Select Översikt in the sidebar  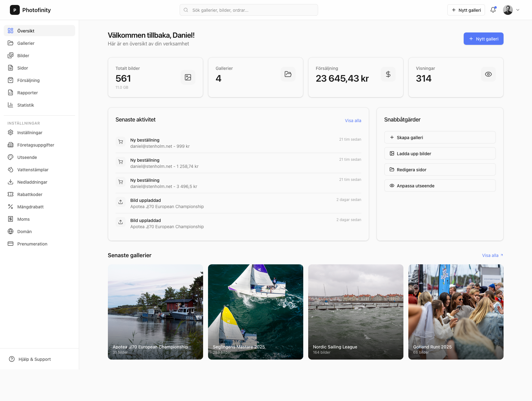[x=26, y=31]
